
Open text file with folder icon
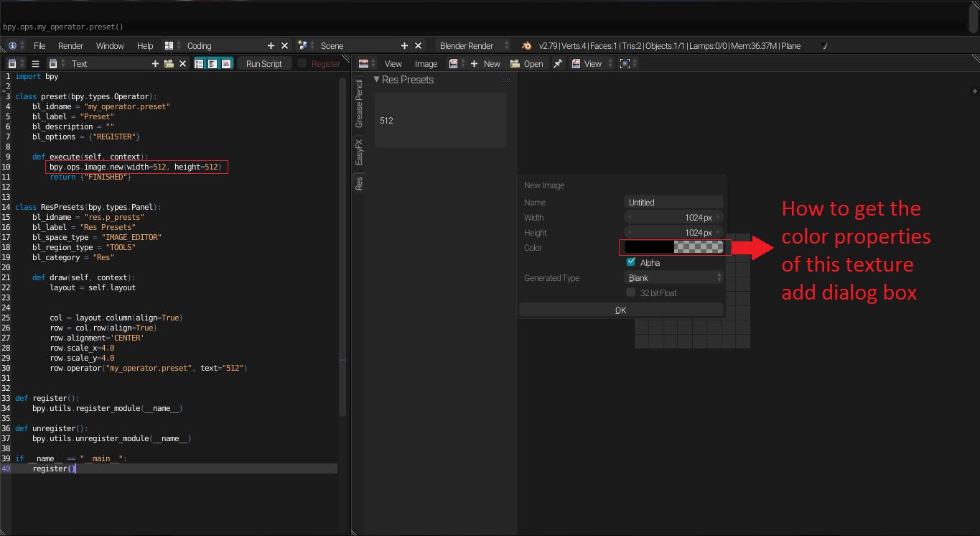[169, 63]
